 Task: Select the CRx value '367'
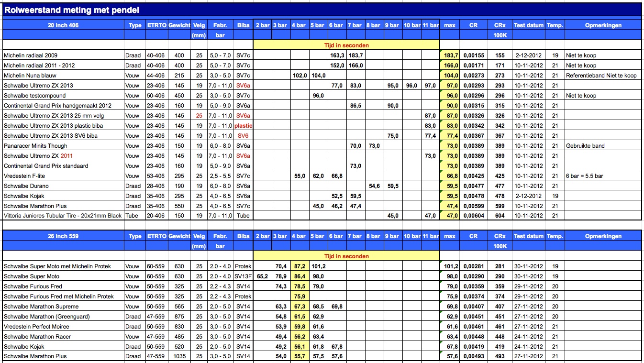(500, 136)
